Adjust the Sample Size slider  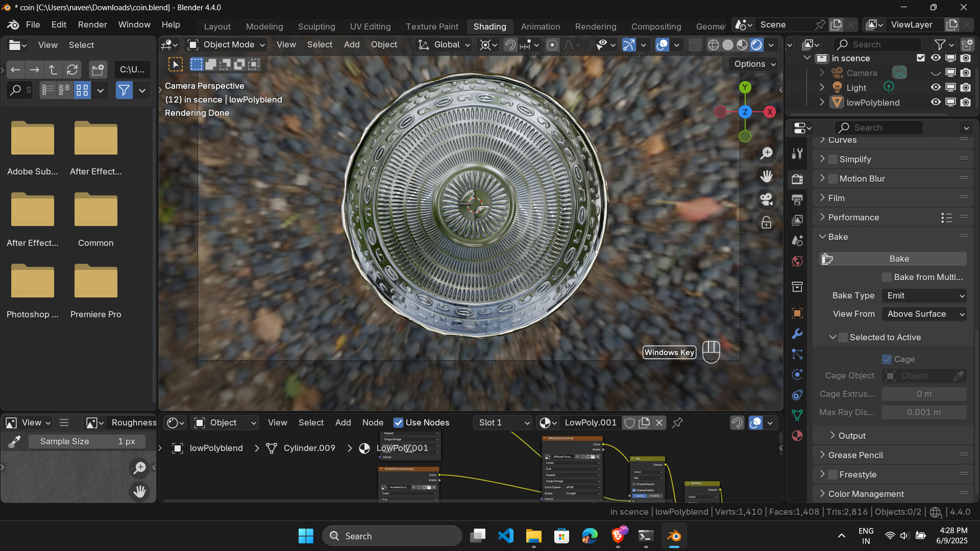click(x=86, y=442)
